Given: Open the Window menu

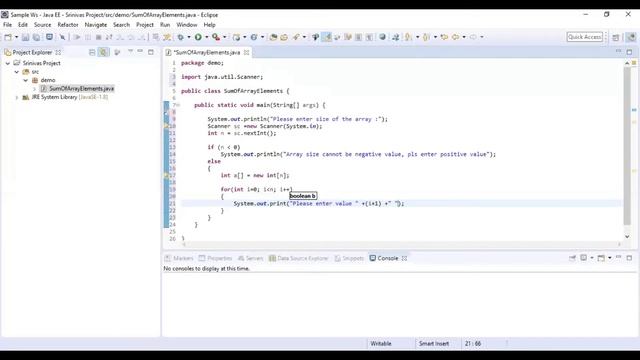Looking at the screenshot, I should click(x=187, y=25).
